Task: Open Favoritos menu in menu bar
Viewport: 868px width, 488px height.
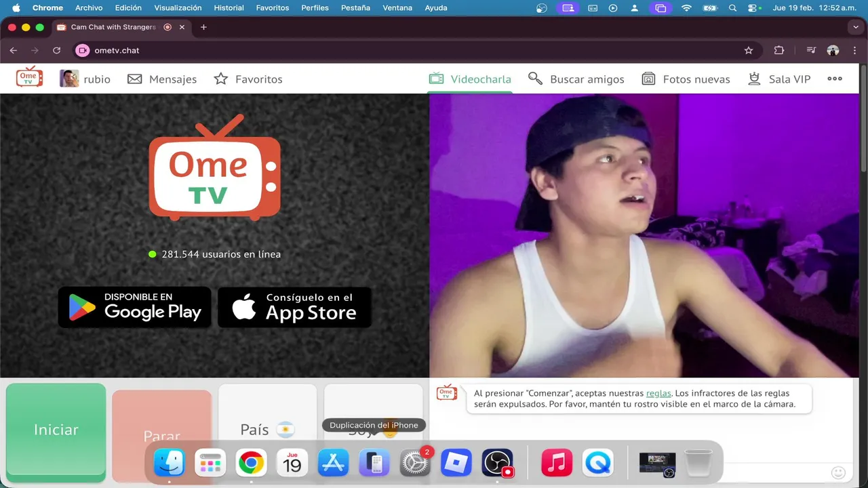Action: (x=273, y=8)
